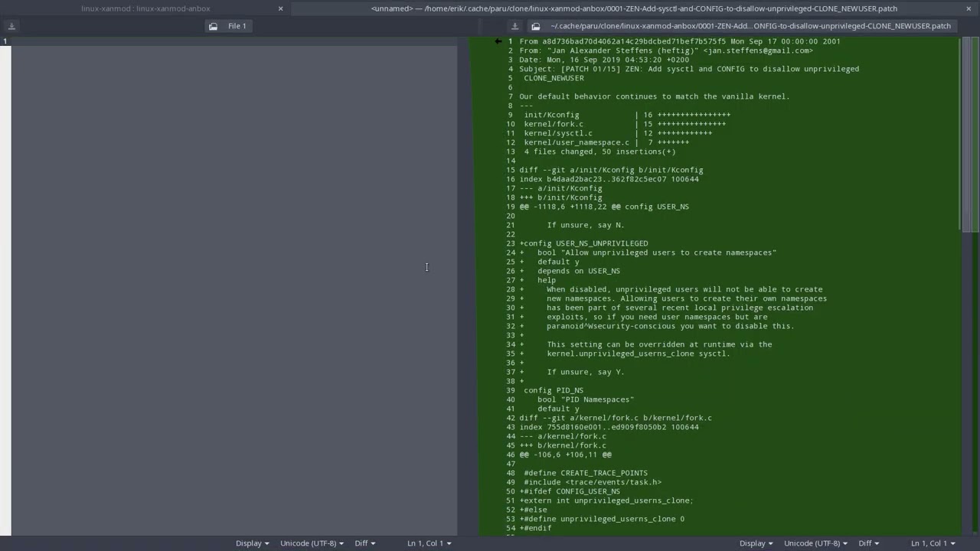Open left pane Ln 1, Col 1 position dropdown

[429, 543]
